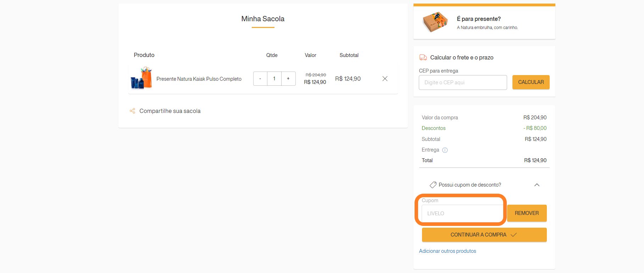644x273 pixels.
Task: Click CONTINUAR A COMPRA button
Action: click(x=484, y=235)
